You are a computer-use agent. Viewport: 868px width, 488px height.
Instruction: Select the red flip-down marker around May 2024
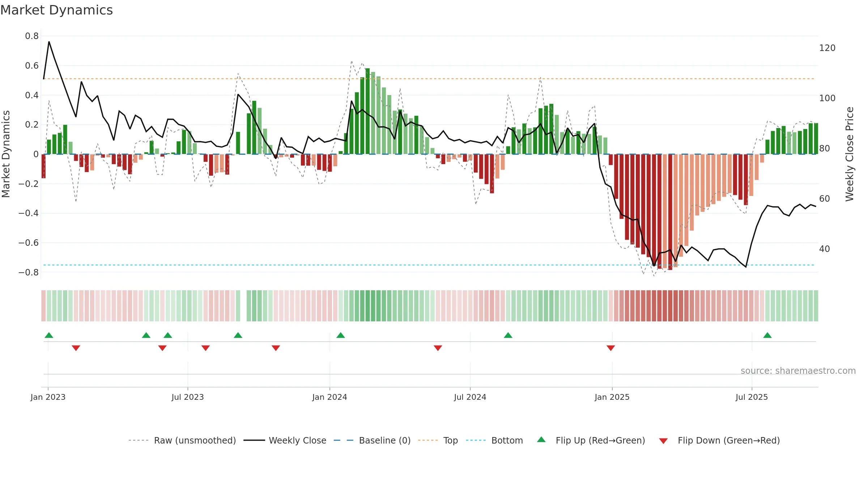tap(438, 348)
